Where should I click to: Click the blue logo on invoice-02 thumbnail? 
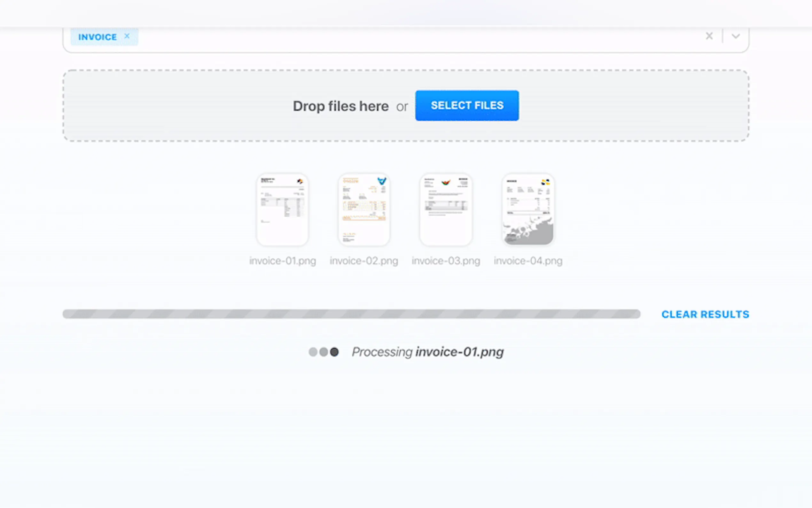point(382,181)
